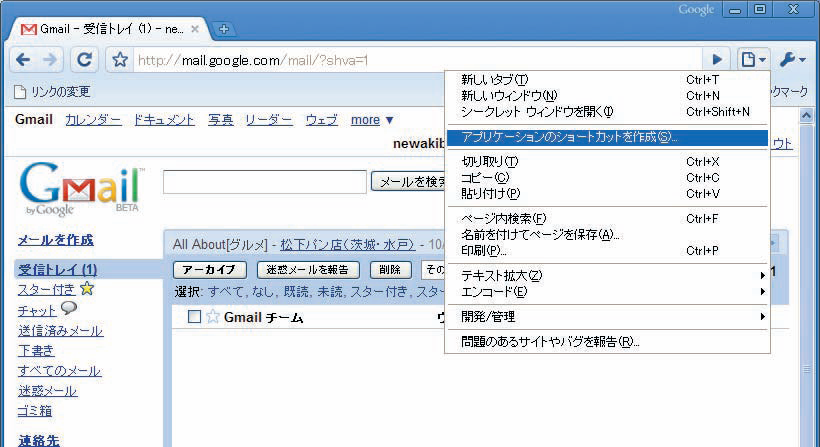Image resolution: width=820 pixels, height=447 pixels.
Task: Open the 写真 link
Action: tap(220, 120)
